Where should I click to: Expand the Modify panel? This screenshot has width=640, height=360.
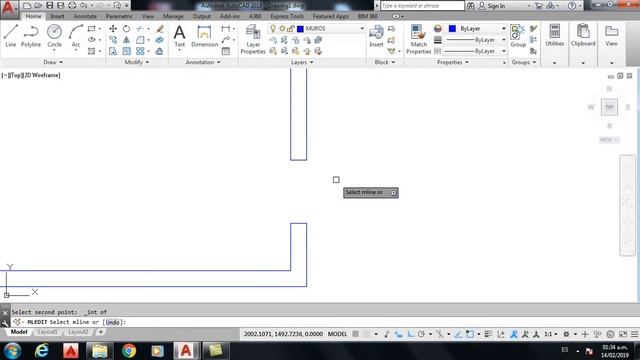pyautogui.click(x=137, y=62)
